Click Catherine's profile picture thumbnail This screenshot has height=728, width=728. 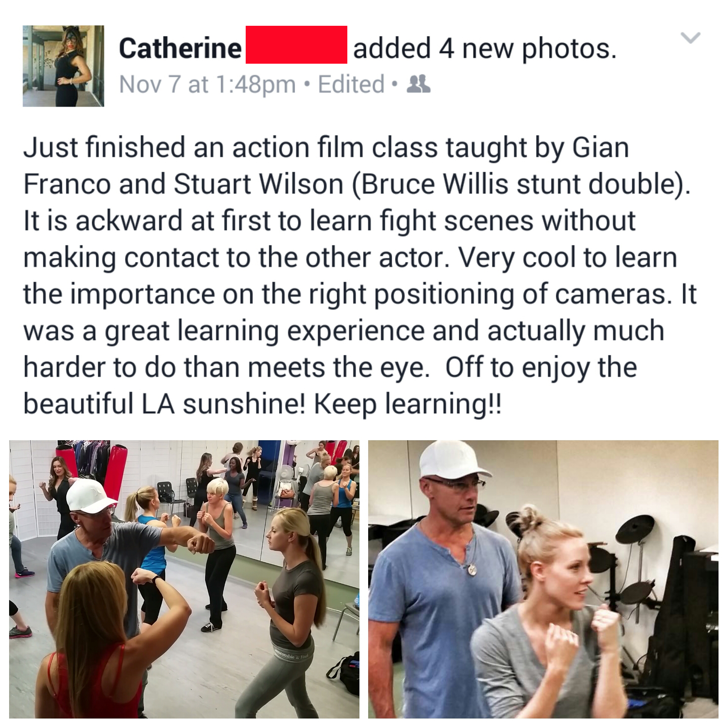pyautogui.click(x=63, y=66)
